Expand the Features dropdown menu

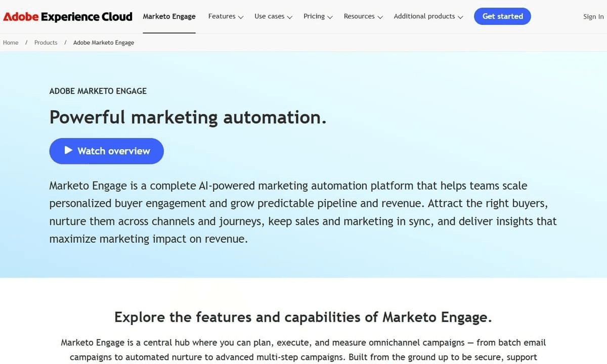click(x=226, y=16)
